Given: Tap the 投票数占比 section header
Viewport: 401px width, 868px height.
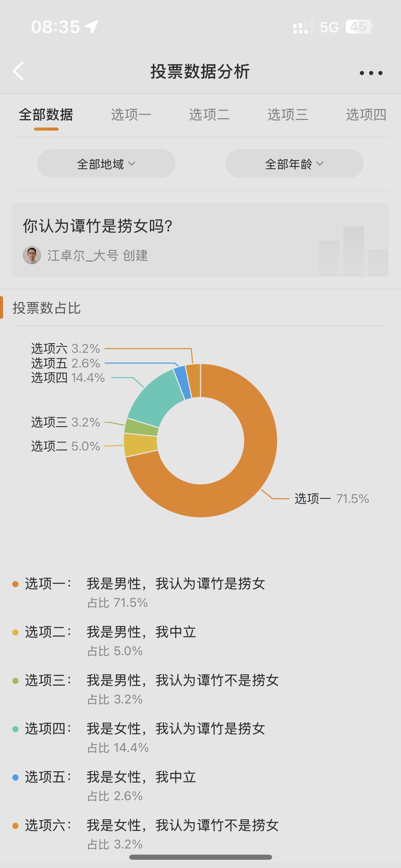Looking at the screenshot, I should pos(48,308).
